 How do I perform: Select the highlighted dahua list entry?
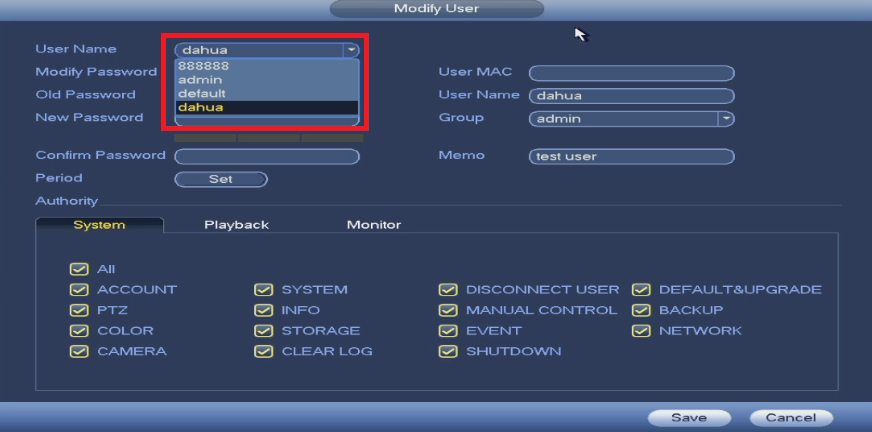pos(267,107)
